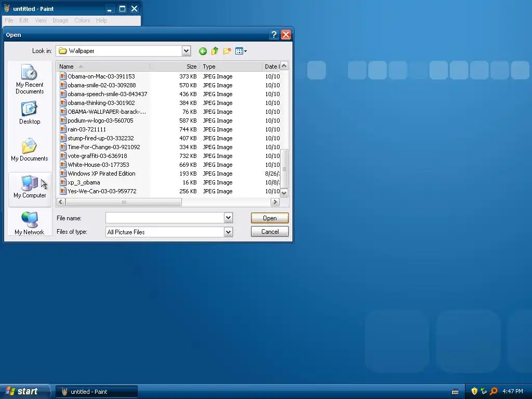Expand the File name dropdown arrow
The width and height of the screenshot is (532, 399).
229,218
